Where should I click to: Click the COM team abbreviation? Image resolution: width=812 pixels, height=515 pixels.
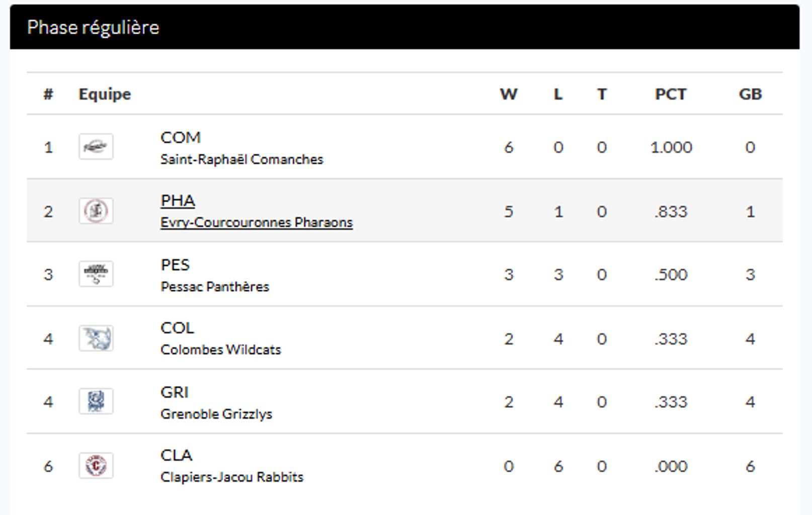[x=180, y=137]
